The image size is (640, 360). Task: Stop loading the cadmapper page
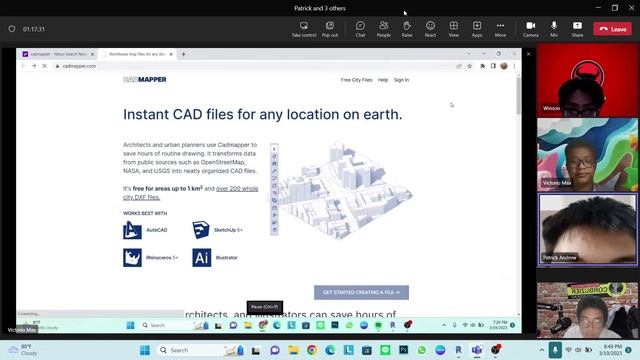click(x=44, y=66)
